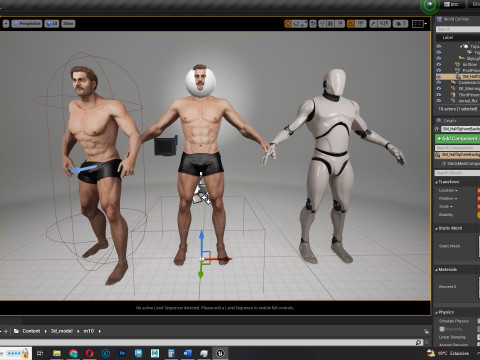Toggle surface snapping icon in viewport toolbar
This screenshot has height=360, width=480.
322,24
